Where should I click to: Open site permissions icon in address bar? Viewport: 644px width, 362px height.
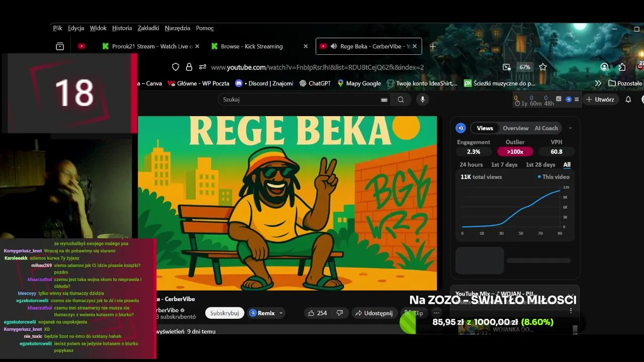pyautogui.click(x=202, y=67)
